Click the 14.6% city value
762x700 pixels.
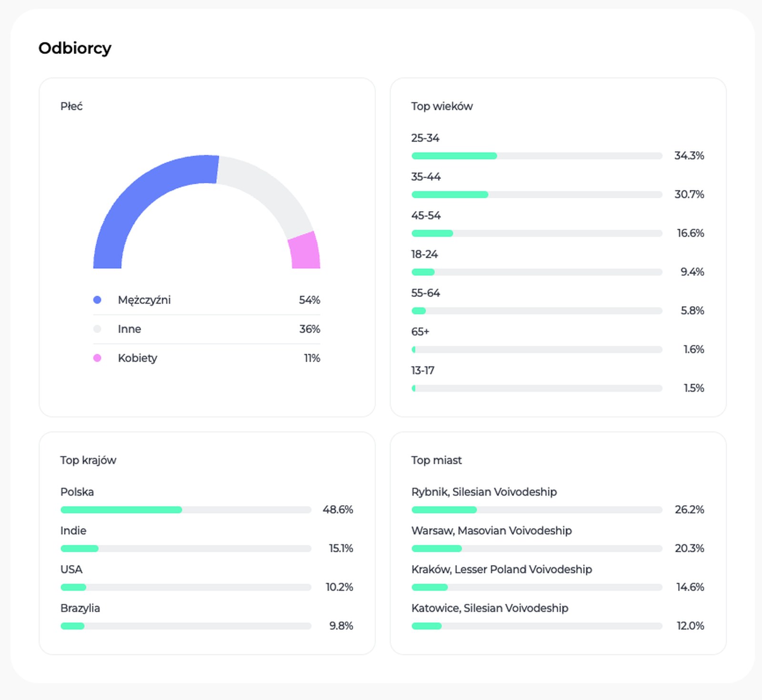[690, 587]
